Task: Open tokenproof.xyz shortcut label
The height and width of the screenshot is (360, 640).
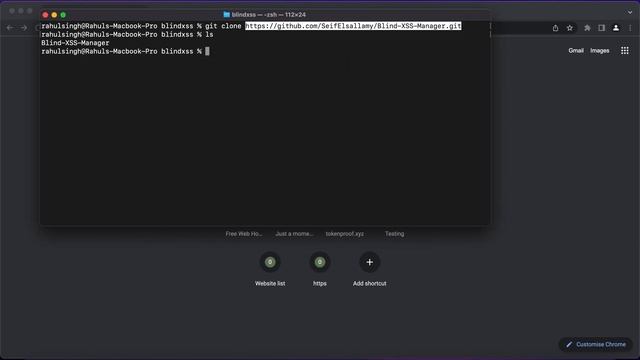Action: coord(344,234)
